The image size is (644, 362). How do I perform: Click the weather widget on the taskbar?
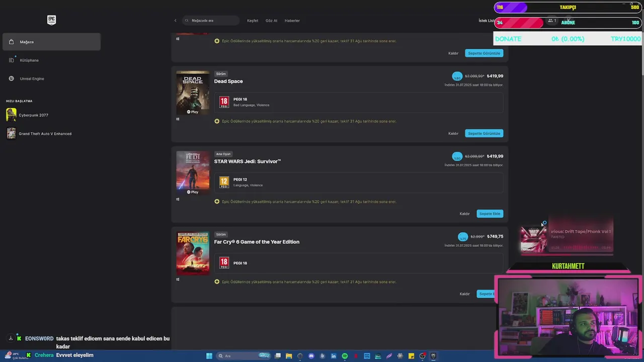pyautogui.click(x=16, y=355)
